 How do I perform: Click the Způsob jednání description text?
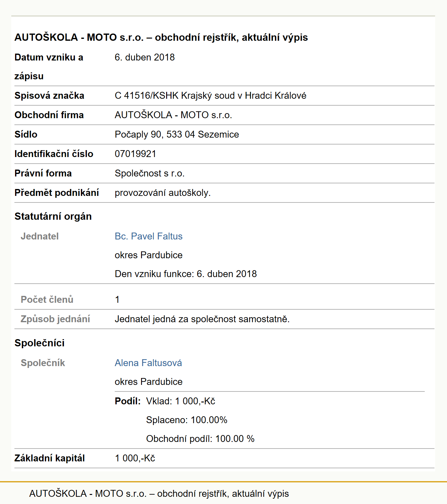pyautogui.click(x=202, y=319)
